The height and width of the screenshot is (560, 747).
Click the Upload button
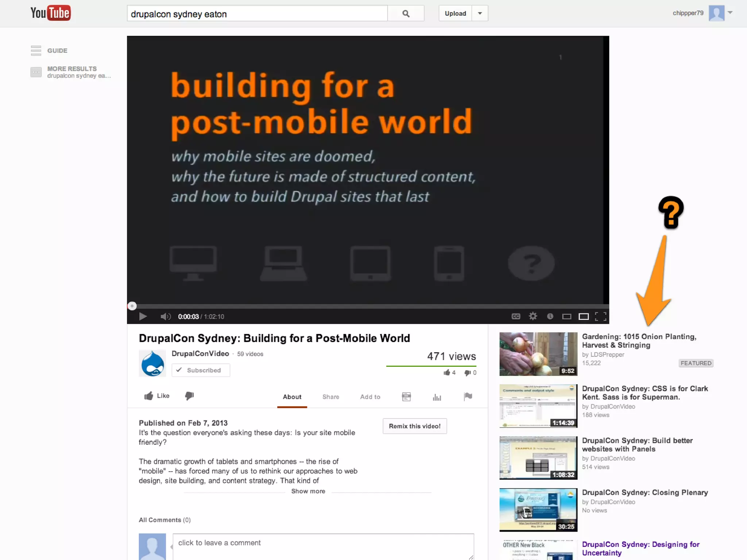(x=455, y=13)
